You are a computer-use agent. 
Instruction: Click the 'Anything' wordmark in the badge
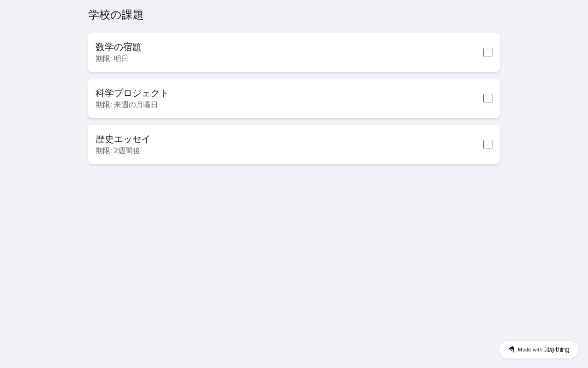pos(557,350)
